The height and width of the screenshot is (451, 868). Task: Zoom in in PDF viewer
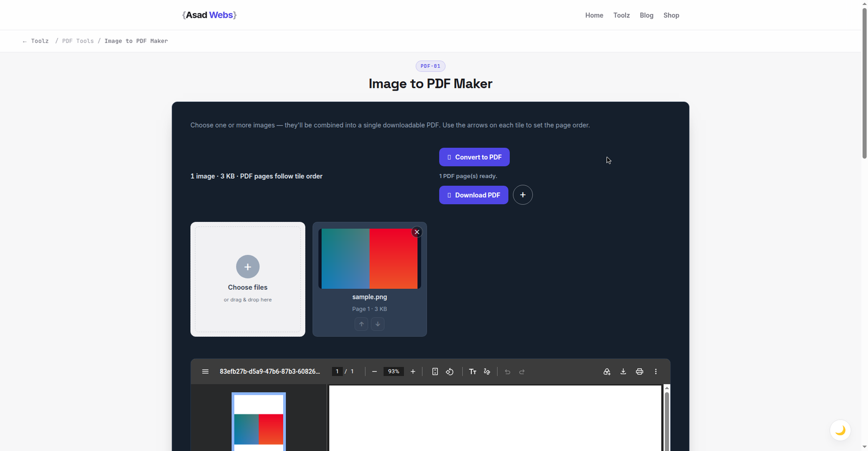413,371
